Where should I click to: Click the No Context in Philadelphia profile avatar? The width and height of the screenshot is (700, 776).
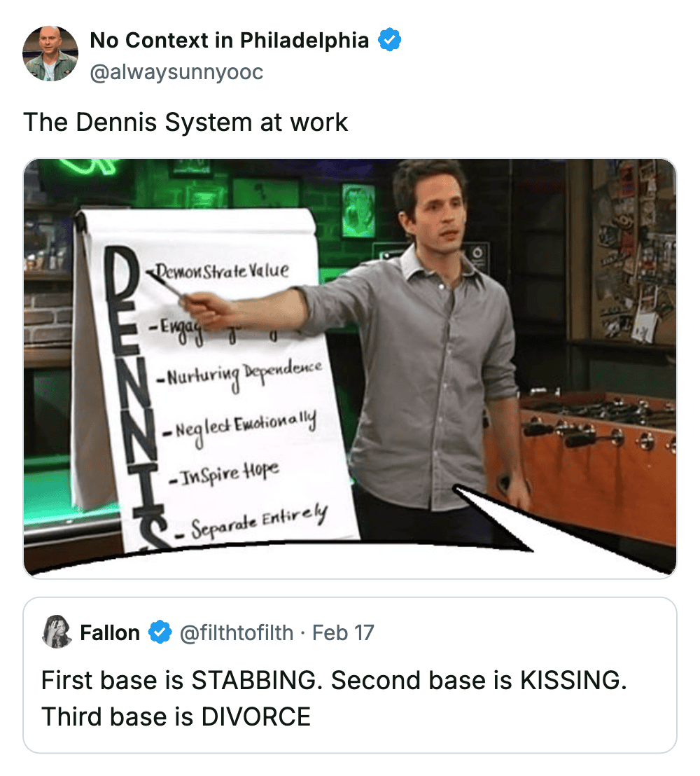(x=50, y=54)
